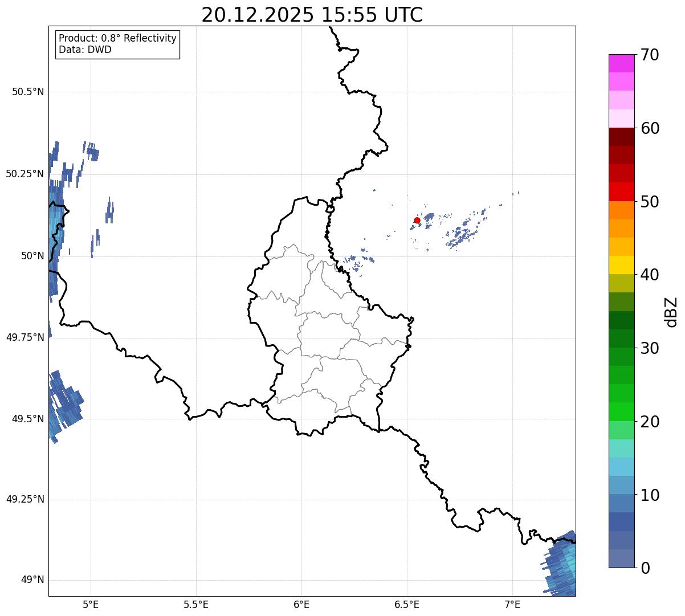Click the 50.25°N latitude label
This screenshot has width=685, height=616.
(25, 174)
